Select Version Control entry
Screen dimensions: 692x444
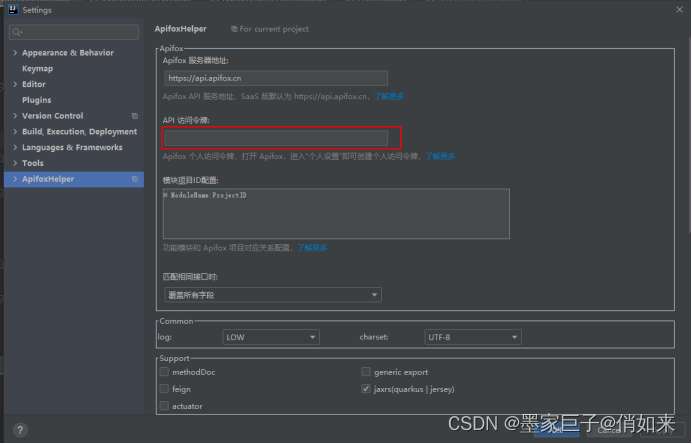point(53,116)
